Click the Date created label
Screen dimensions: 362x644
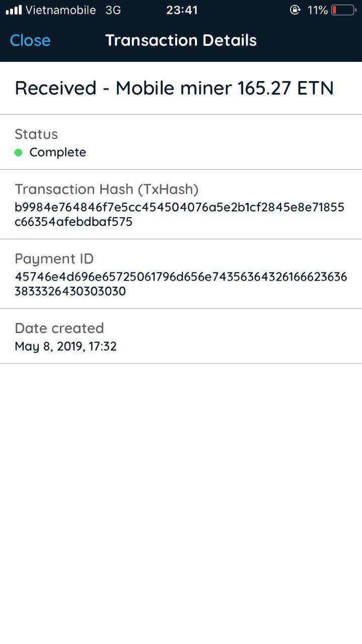(59, 328)
